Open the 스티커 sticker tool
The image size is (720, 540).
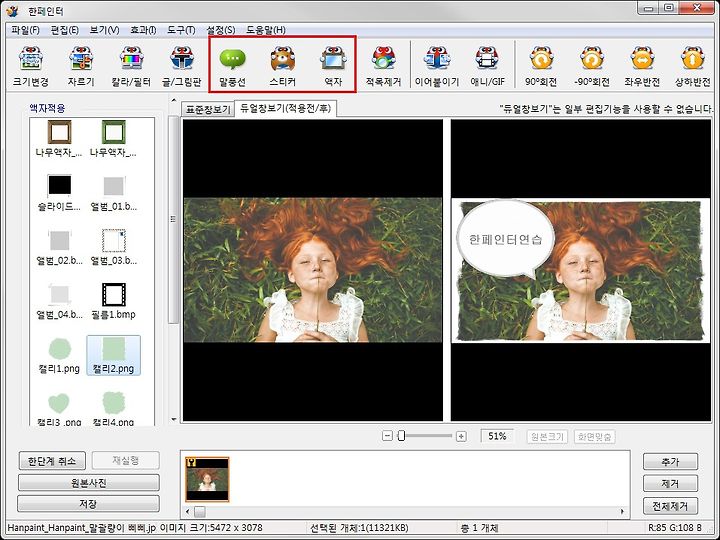(x=282, y=67)
